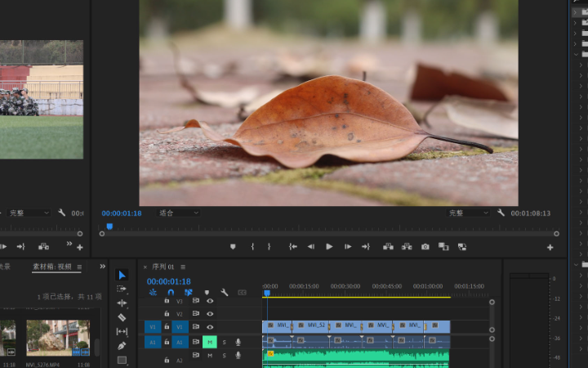The image size is (588, 368).
Task: Open the 适合 zoom level dropdown
Action: click(177, 213)
